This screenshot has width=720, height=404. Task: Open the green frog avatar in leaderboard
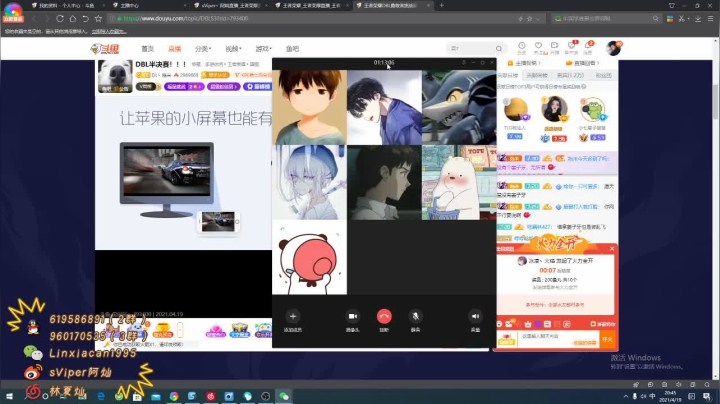593,110
